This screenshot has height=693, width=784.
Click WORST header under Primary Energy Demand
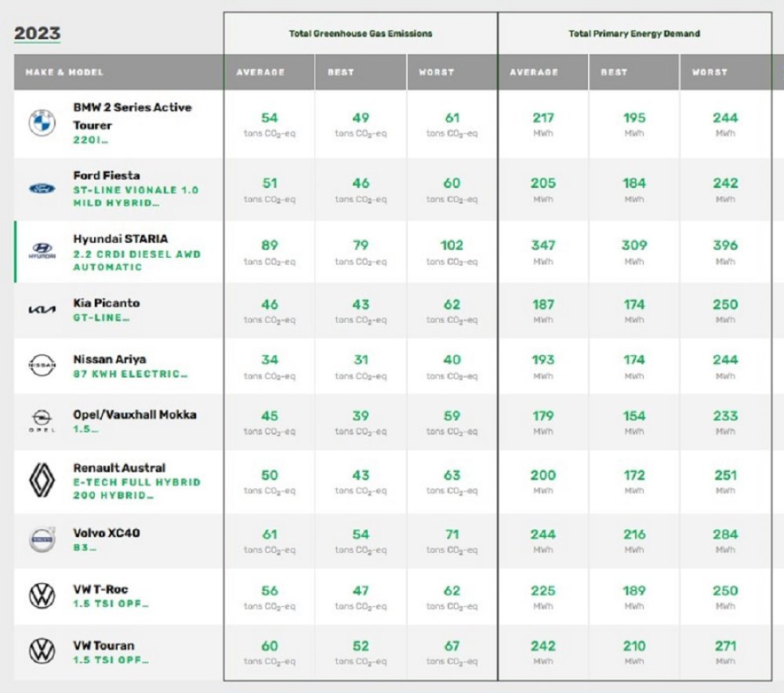tap(710, 72)
